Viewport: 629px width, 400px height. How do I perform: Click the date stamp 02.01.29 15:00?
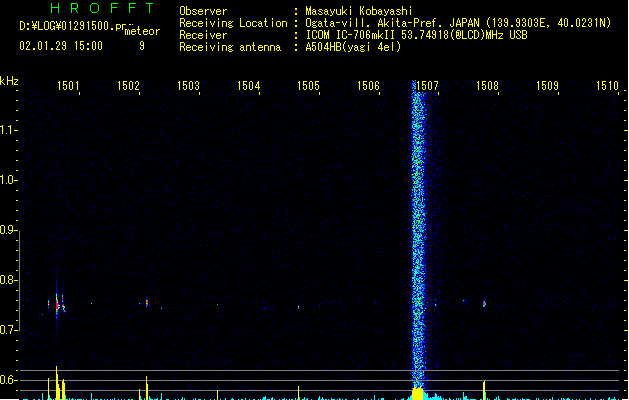coord(61,46)
